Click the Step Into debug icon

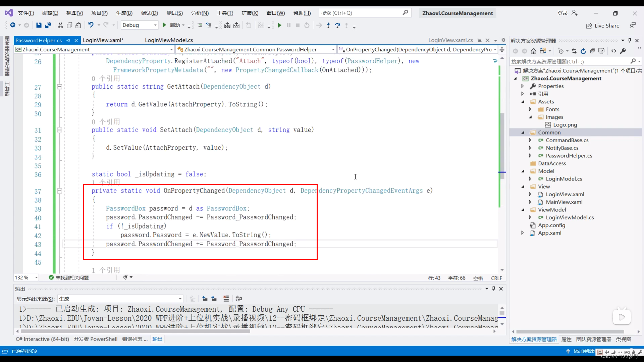tap(328, 25)
